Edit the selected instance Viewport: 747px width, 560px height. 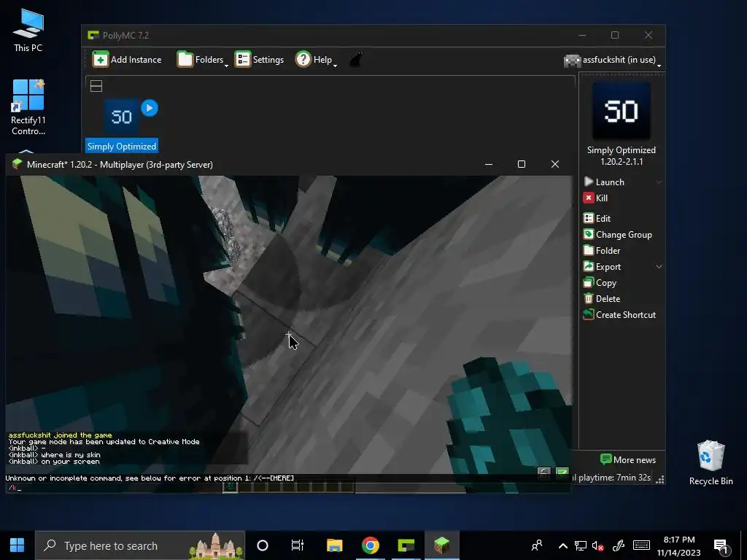coord(597,218)
